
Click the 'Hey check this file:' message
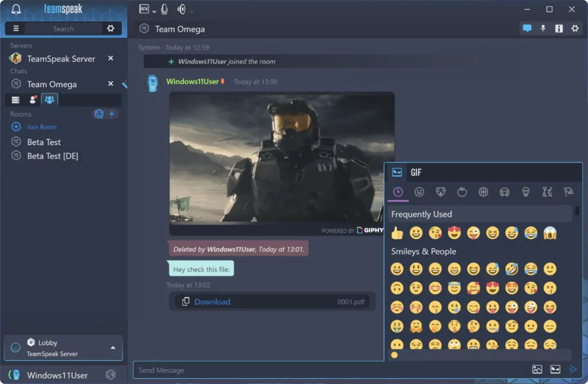[202, 269]
